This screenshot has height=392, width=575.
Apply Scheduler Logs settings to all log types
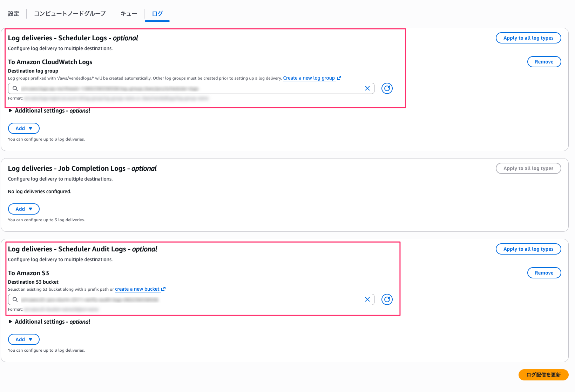[528, 38]
